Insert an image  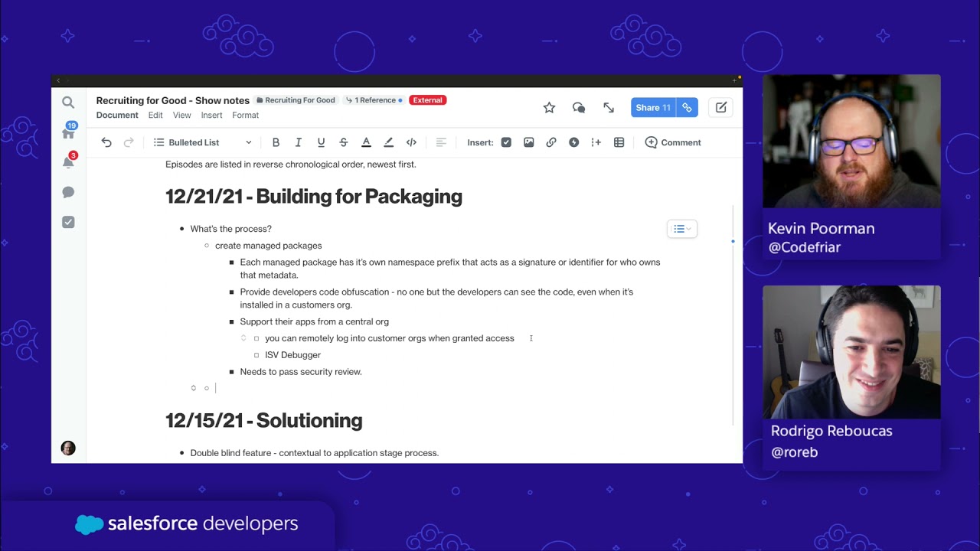point(528,142)
